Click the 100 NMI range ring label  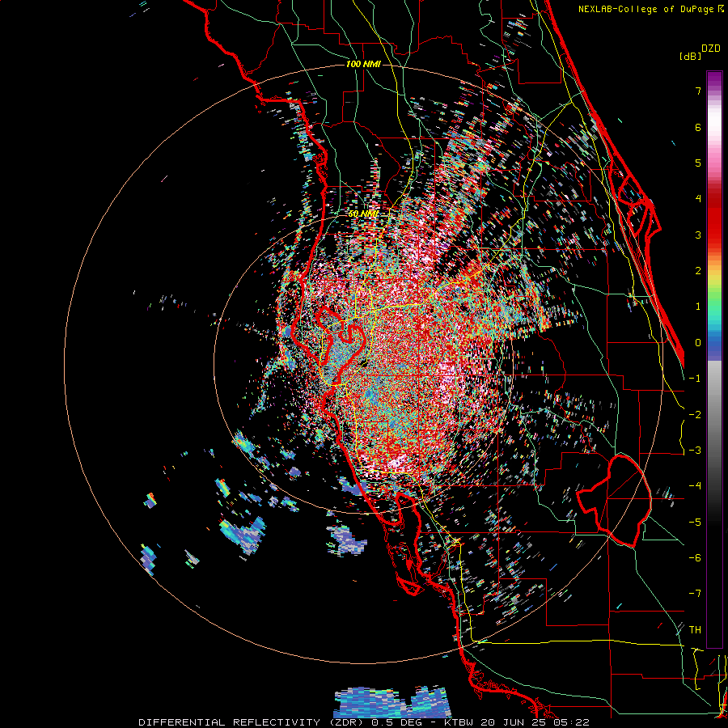point(363,64)
